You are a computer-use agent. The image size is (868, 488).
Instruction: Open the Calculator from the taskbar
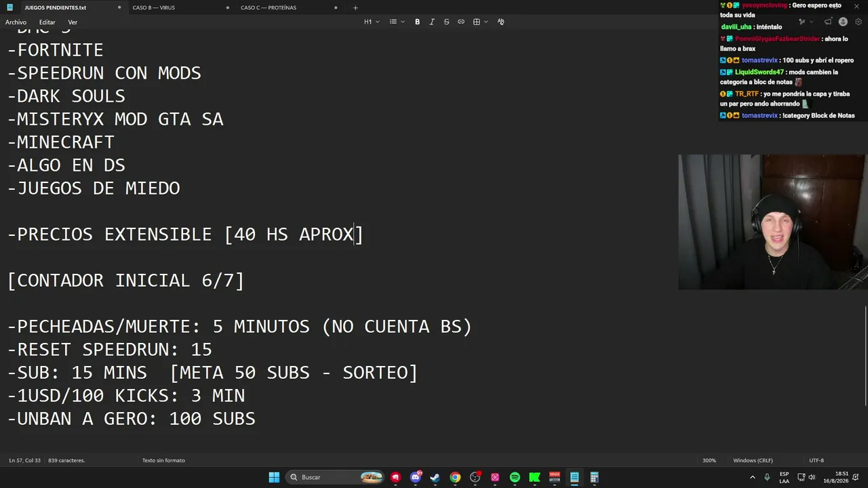tap(594, 477)
